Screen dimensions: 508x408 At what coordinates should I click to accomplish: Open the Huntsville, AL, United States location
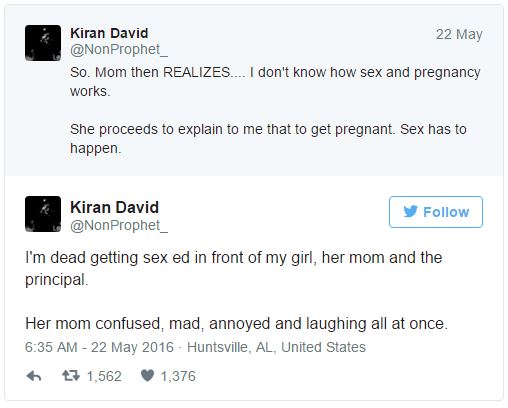coord(276,347)
